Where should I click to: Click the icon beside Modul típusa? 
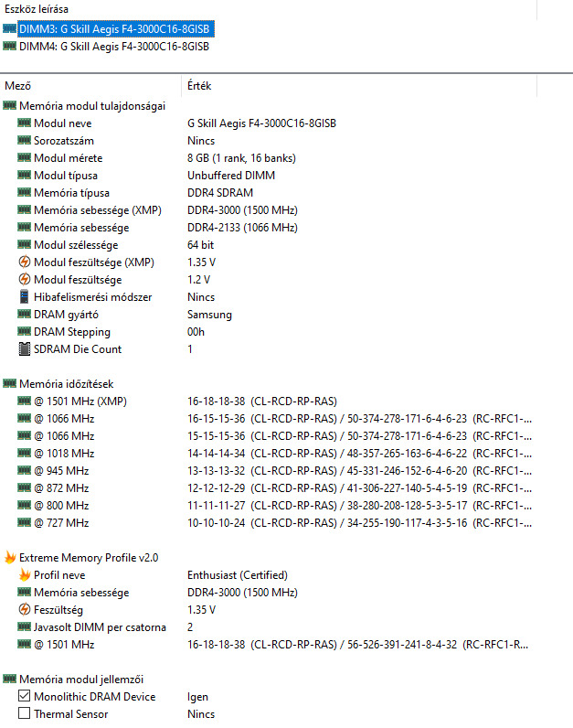(24, 175)
